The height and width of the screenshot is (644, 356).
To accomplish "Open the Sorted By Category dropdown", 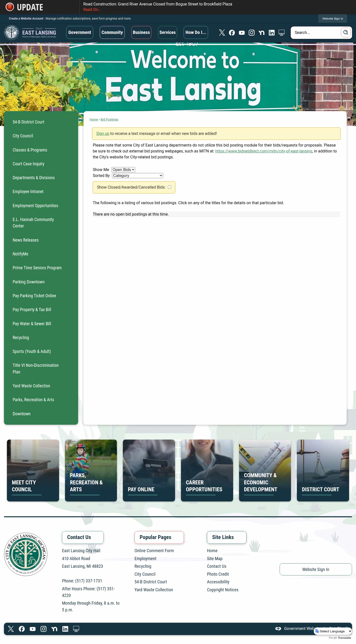I will (x=137, y=175).
